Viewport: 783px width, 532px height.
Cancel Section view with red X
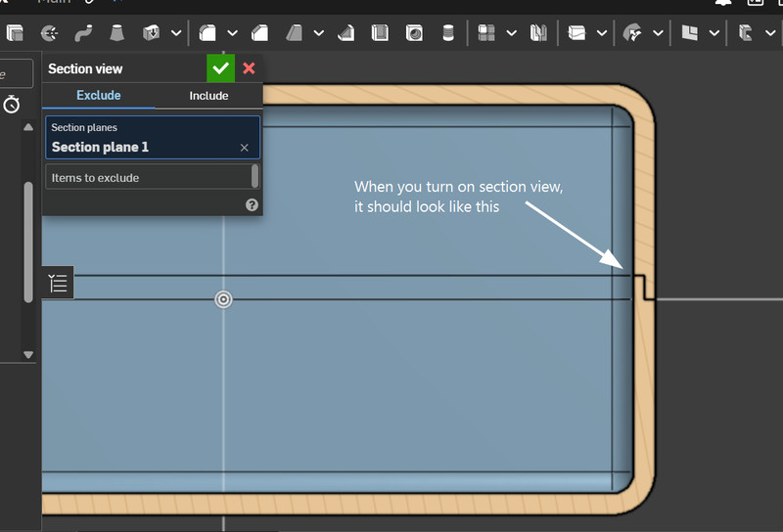coord(249,68)
